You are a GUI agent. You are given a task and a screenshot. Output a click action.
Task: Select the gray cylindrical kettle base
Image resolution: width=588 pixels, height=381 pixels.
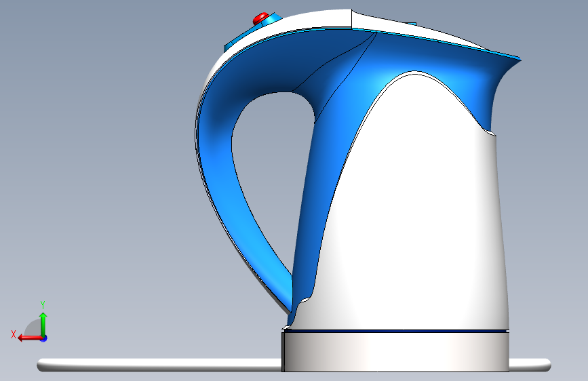[x=395, y=352]
